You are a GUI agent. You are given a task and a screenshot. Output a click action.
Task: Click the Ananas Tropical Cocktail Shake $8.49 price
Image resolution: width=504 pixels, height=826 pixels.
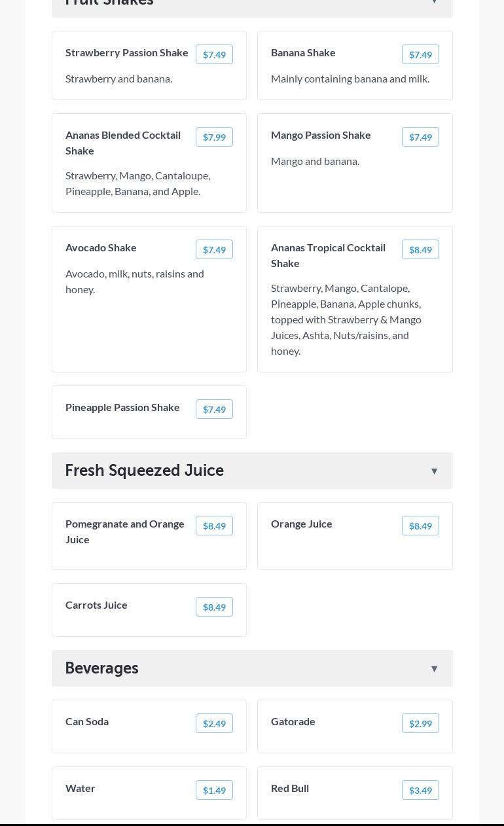click(420, 249)
